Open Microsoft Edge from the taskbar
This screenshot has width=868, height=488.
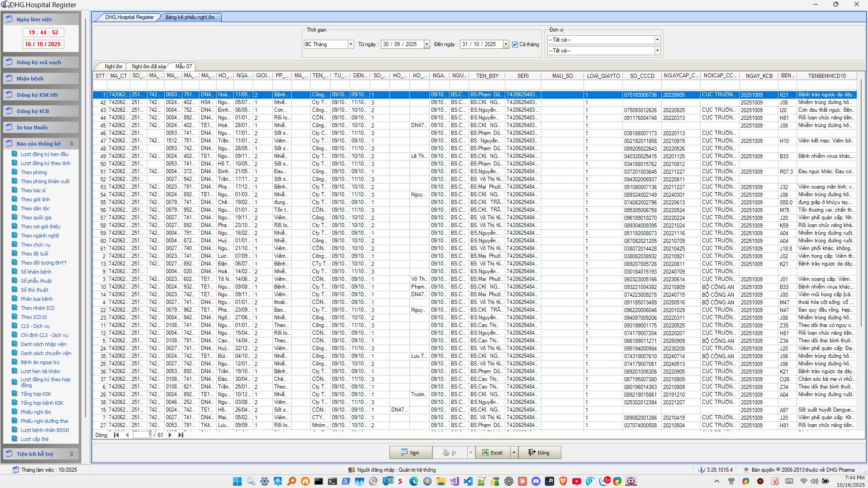tap(413, 481)
